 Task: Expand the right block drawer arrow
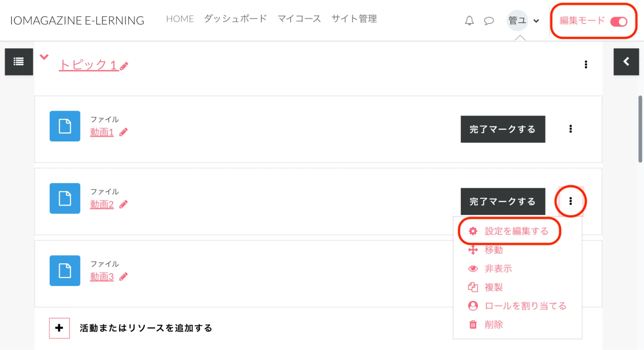(x=626, y=61)
